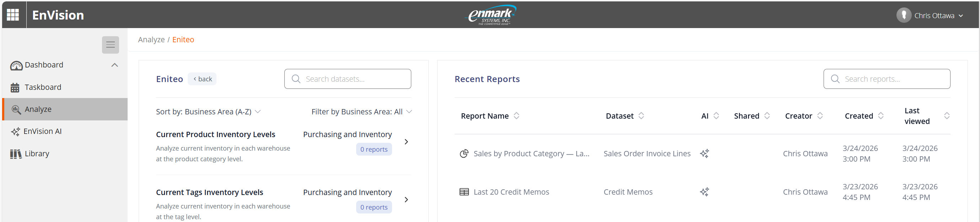Click the Search reports input field
Image resolution: width=980 pixels, height=222 pixels.
tap(887, 79)
